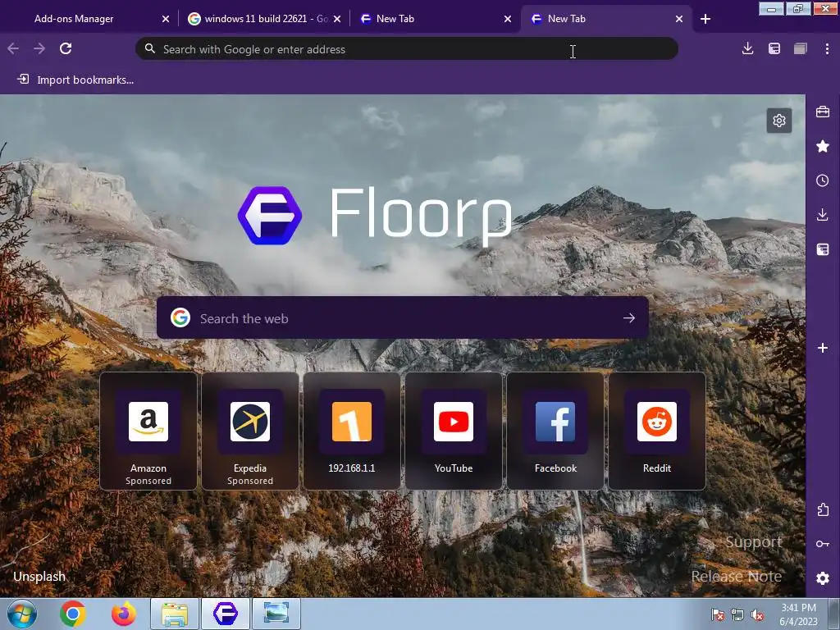Open the Browser Manager sidebar briefcase icon
The height and width of the screenshot is (630, 840).
pos(822,112)
